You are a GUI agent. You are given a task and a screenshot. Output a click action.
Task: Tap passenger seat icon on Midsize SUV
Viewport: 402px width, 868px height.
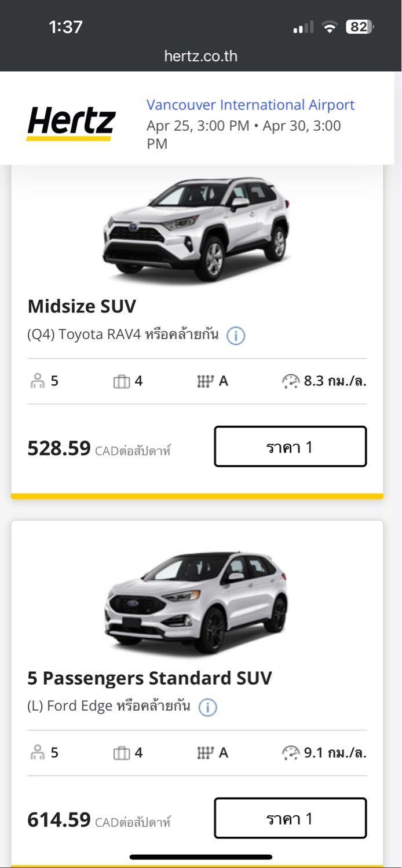coord(38,381)
